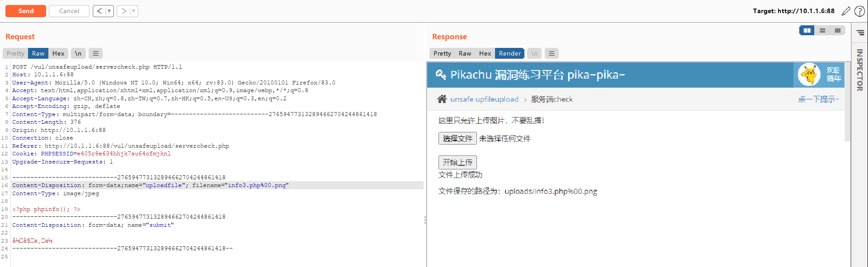Click the Content-Type: image/jpeg line
The image size is (868, 267).
[x=56, y=193]
